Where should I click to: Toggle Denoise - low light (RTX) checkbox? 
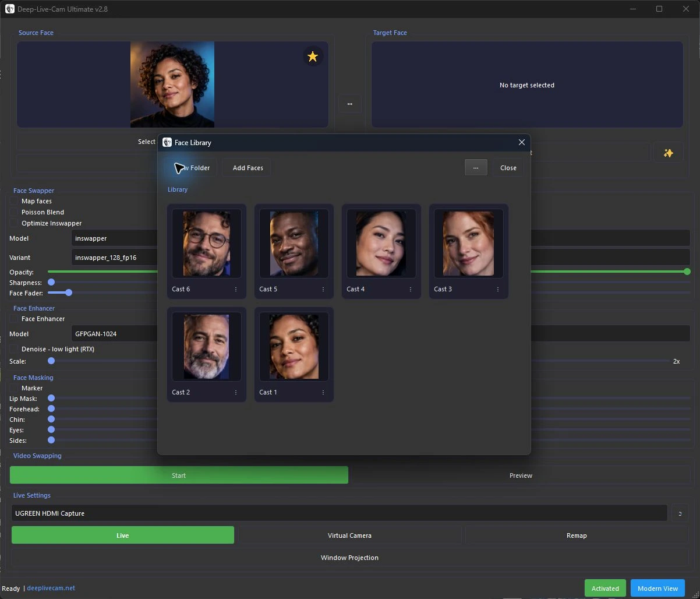point(14,349)
